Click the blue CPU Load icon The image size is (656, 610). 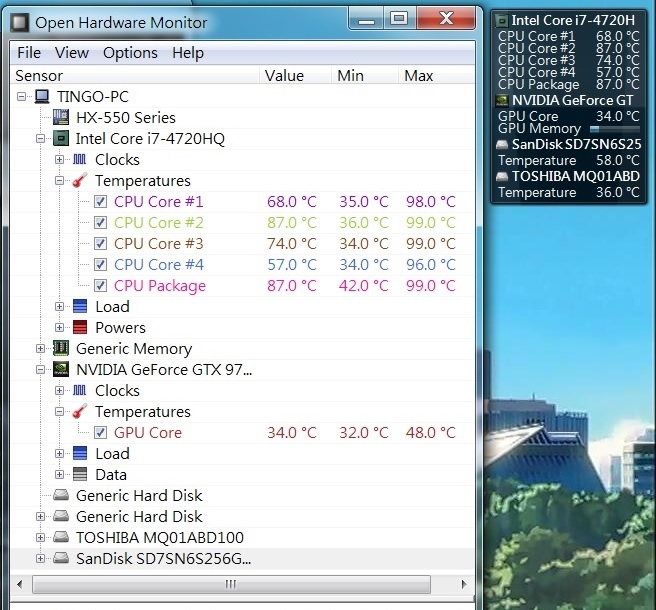click(79, 306)
